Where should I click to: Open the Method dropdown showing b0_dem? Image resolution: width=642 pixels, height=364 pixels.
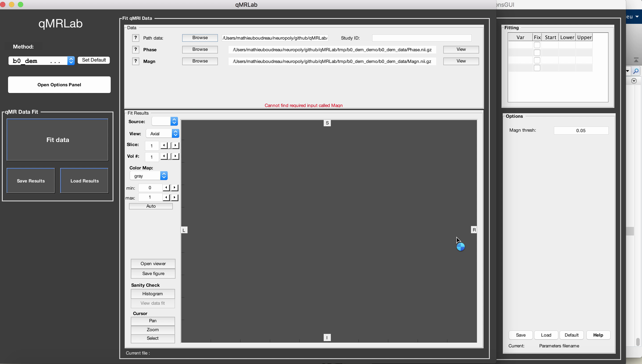click(41, 61)
